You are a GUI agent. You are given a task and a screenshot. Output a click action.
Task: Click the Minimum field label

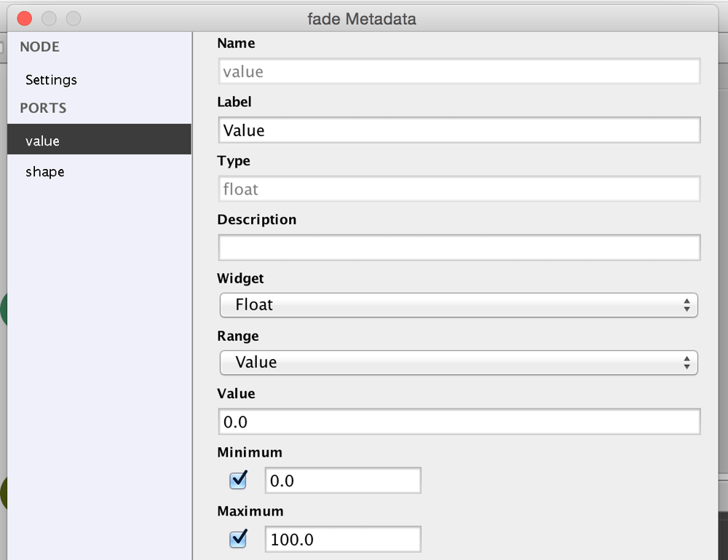250,452
